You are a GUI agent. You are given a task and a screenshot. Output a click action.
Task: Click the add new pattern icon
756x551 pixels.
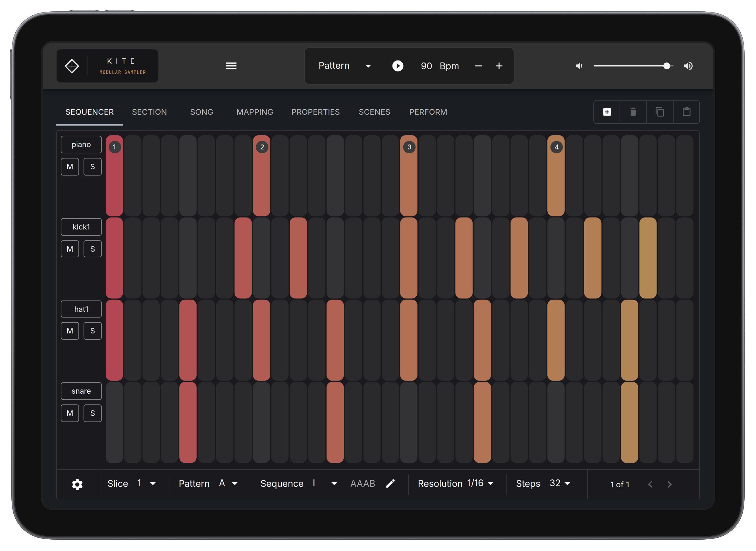(607, 112)
